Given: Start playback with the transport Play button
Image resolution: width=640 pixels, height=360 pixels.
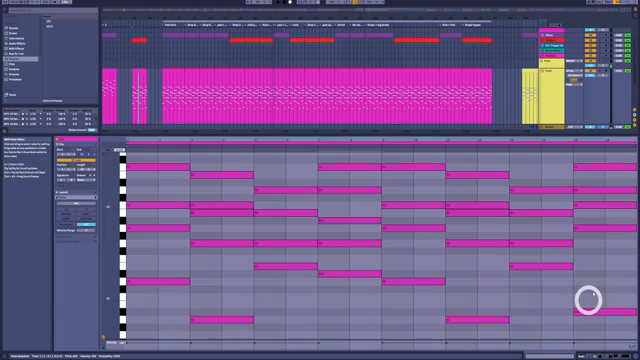Looking at the screenshot, I should pos(279,2).
